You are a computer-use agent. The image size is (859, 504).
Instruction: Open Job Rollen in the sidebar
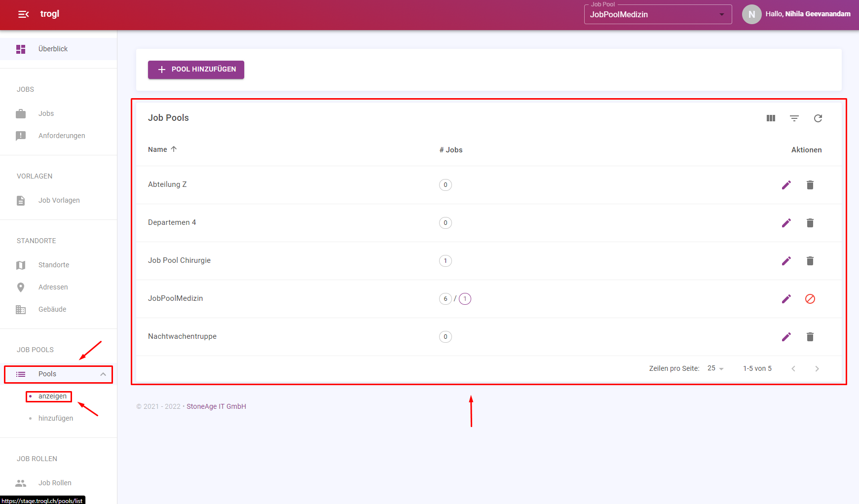pos(55,483)
